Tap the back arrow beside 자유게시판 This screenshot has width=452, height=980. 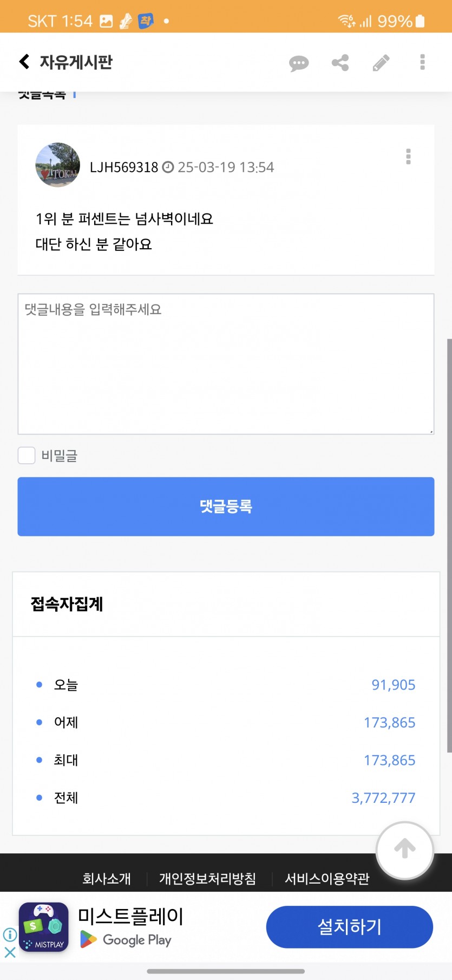pos(24,61)
